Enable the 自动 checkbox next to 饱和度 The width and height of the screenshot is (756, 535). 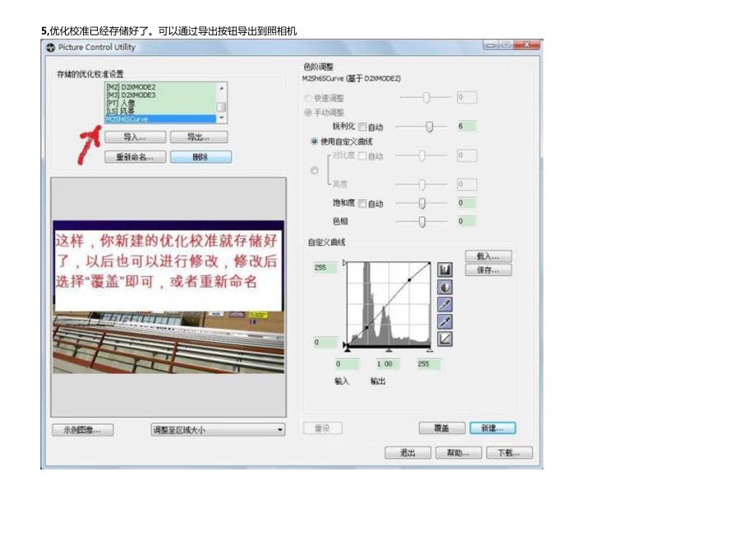[x=363, y=202]
